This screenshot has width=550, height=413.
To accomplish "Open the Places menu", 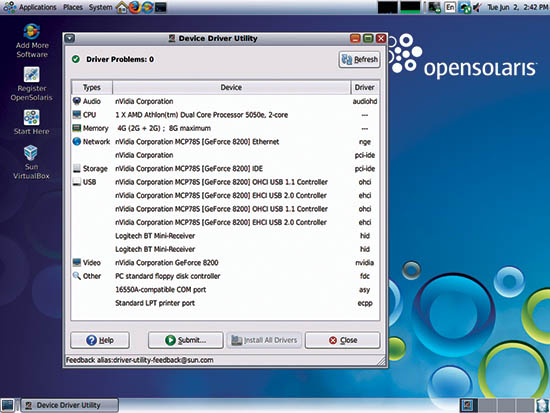I will (x=73, y=7).
